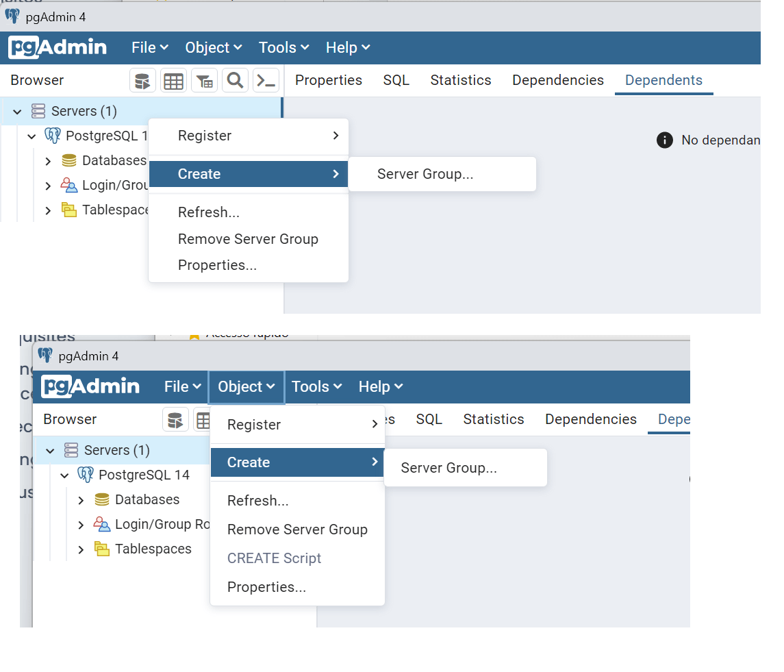The width and height of the screenshot is (784, 672).
Task: Choose Server Group... submenu item in top window
Action: tap(442, 173)
